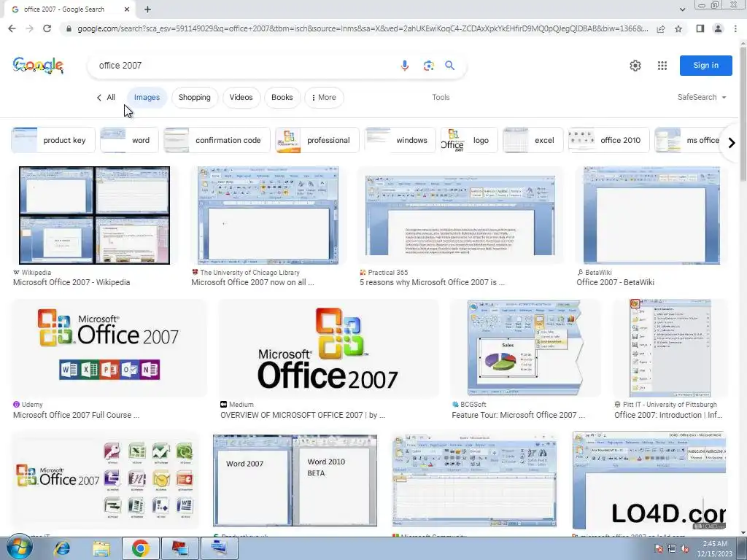Close the office 2007 Google Search tab

[x=127, y=9]
